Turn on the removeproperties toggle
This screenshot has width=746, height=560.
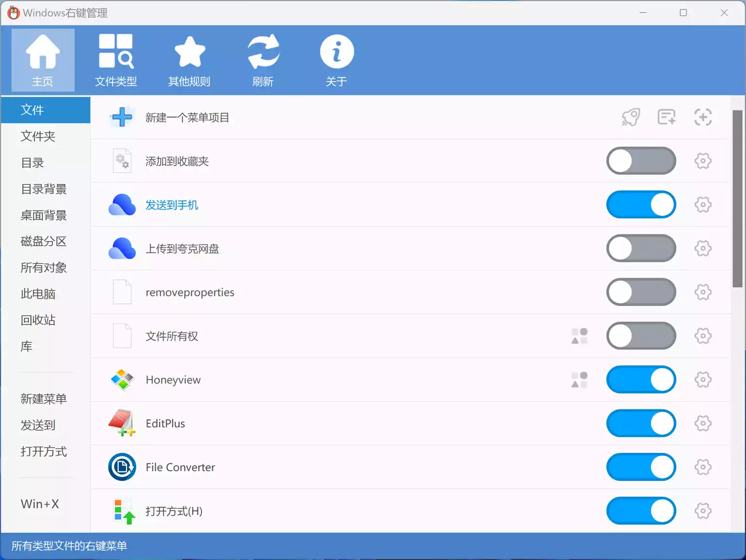pyautogui.click(x=641, y=292)
